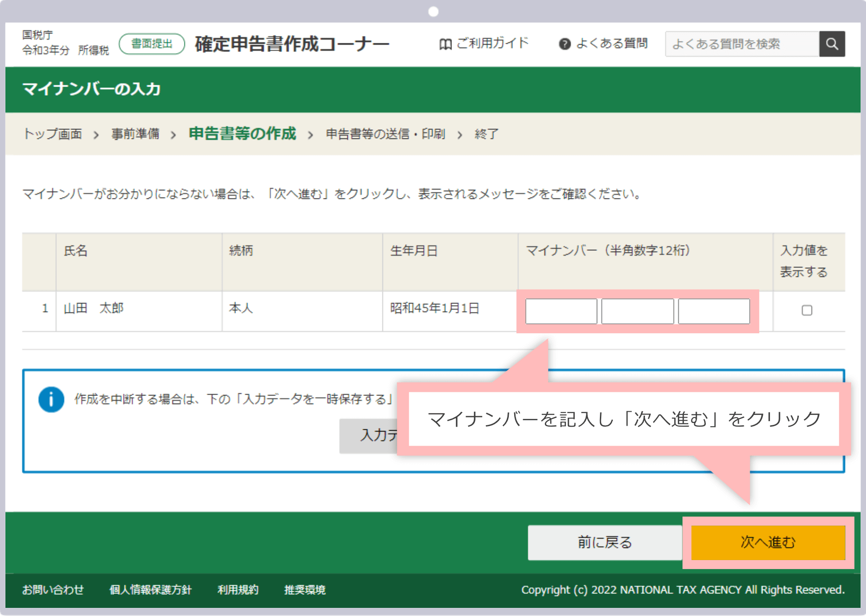Click the blue information circle icon
Viewport: 866px width, 616px height.
click(x=51, y=400)
